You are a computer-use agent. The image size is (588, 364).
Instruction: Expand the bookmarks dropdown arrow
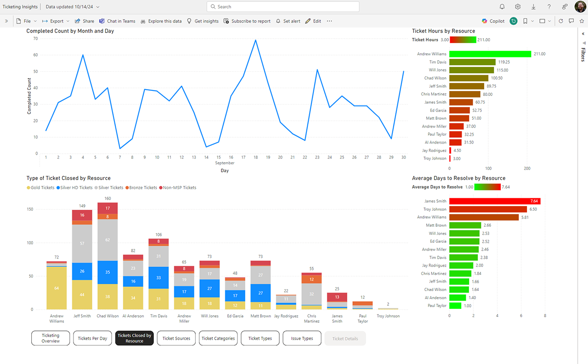pos(532,21)
